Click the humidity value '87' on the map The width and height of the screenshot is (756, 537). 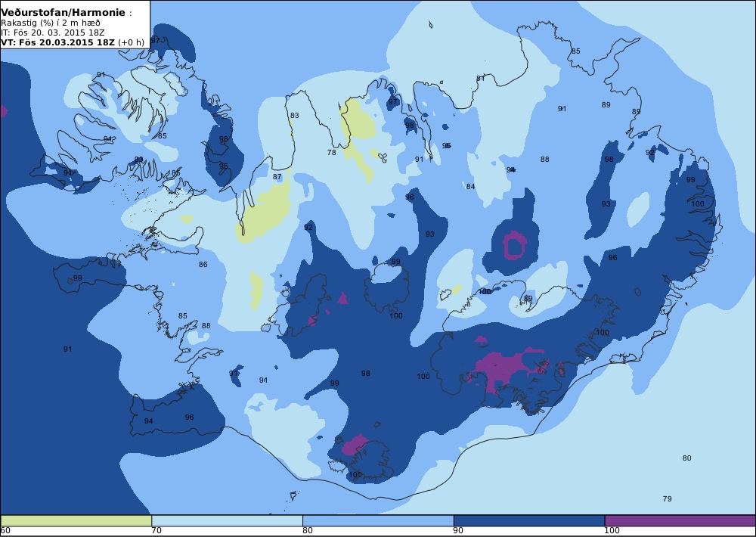click(x=277, y=176)
